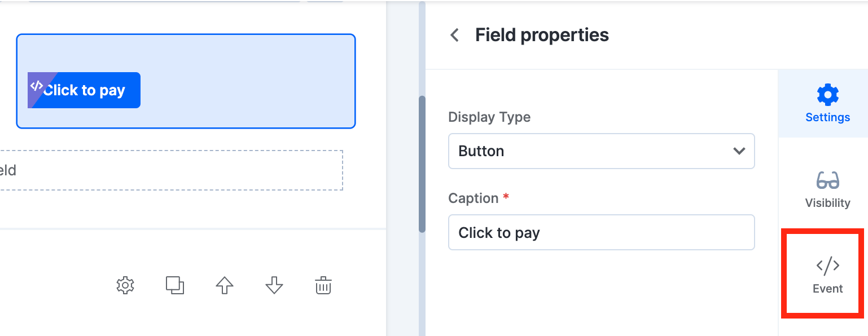Go back using the Field properties chevron
Viewport: 868px width, 336px height.
tap(454, 35)
